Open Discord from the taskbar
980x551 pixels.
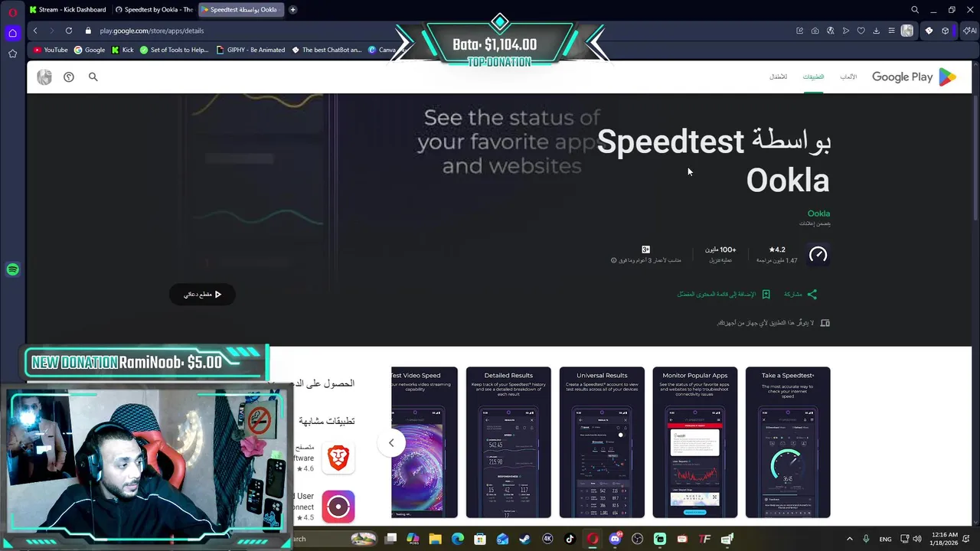(x=615, y=539)
